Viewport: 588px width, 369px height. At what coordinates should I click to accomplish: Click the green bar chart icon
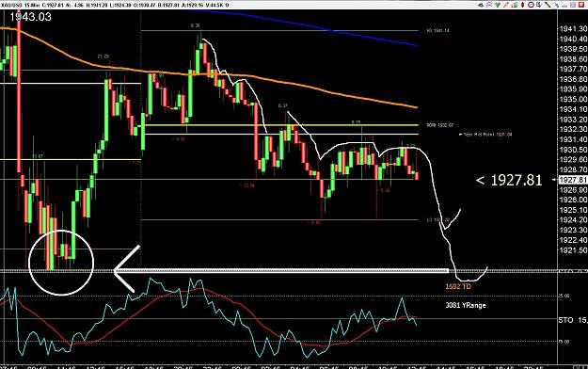point(515,5)
